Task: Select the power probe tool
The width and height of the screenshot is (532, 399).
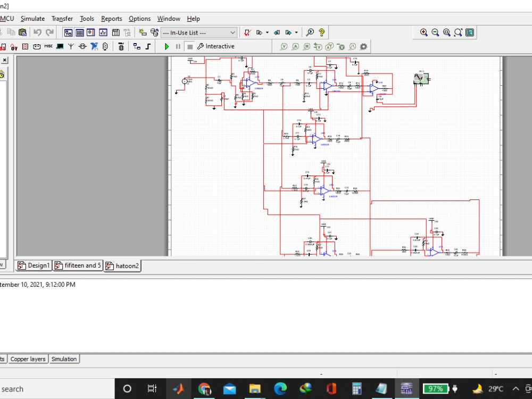Action: [307, 46]
